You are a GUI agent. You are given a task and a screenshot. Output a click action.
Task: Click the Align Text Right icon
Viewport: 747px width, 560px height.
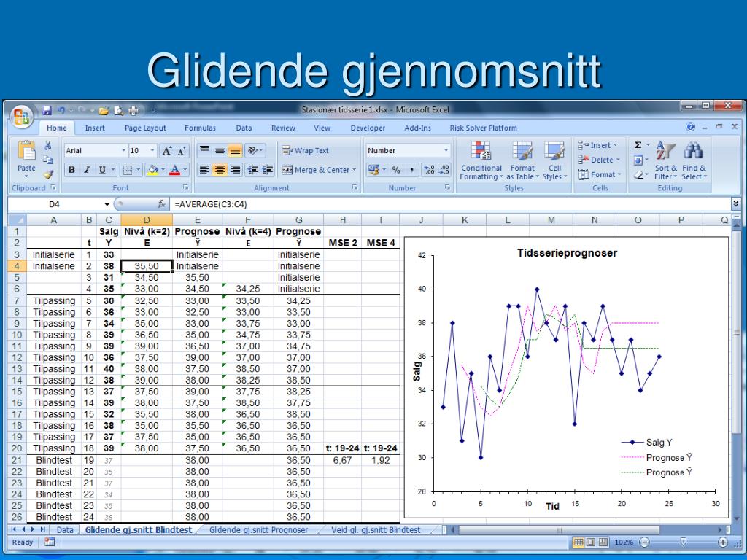coord(235,170)
